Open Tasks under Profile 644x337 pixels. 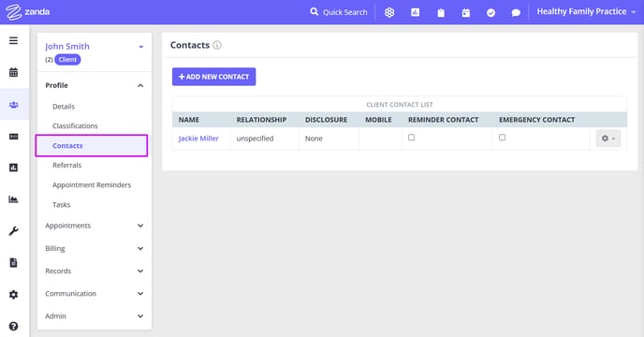click(x=61, y=205)
